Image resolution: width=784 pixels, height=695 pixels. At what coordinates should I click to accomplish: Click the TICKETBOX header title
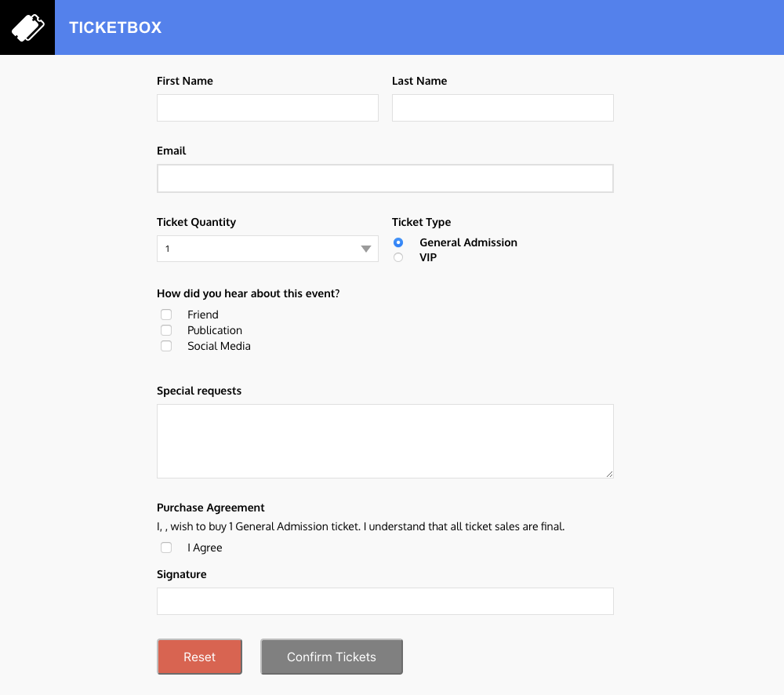(x=115, y=27)
